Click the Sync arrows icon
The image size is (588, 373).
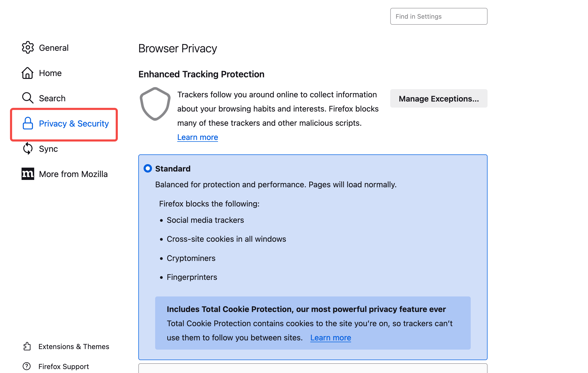pos(28,149)
